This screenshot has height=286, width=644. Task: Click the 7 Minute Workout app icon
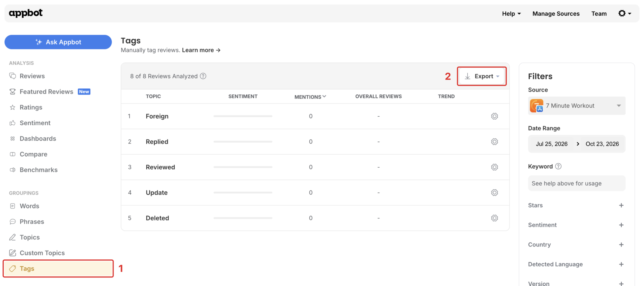pos(536,106)
